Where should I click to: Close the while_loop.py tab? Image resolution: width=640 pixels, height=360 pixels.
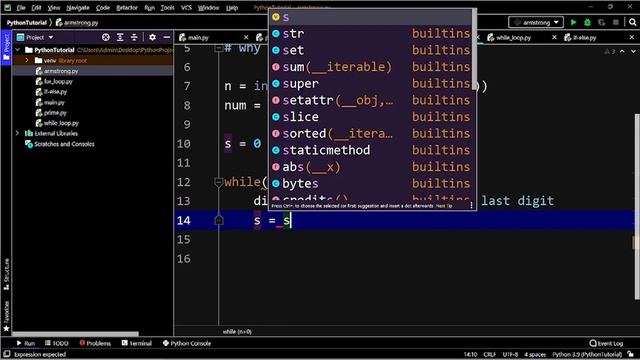click(x=554, y=37)
